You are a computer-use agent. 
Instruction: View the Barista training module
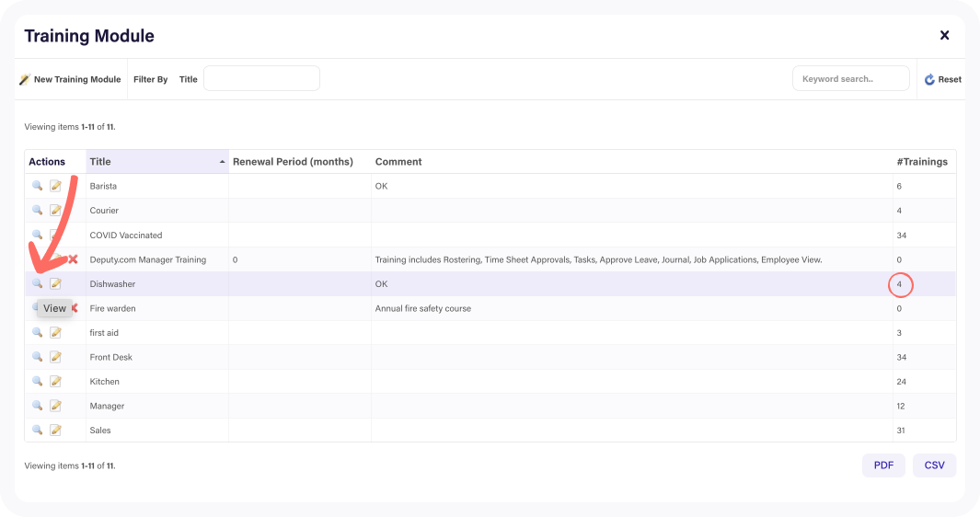point(38,186)
